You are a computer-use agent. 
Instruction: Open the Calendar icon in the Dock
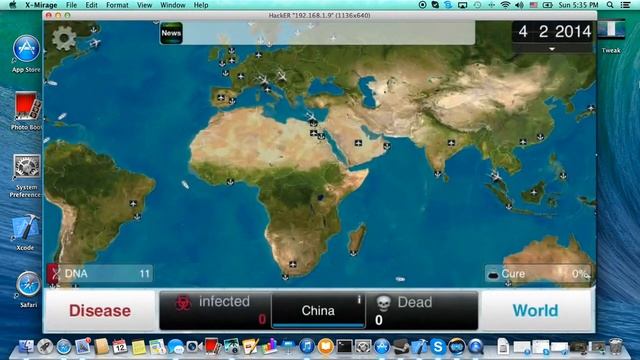click(x=120, y=347)
